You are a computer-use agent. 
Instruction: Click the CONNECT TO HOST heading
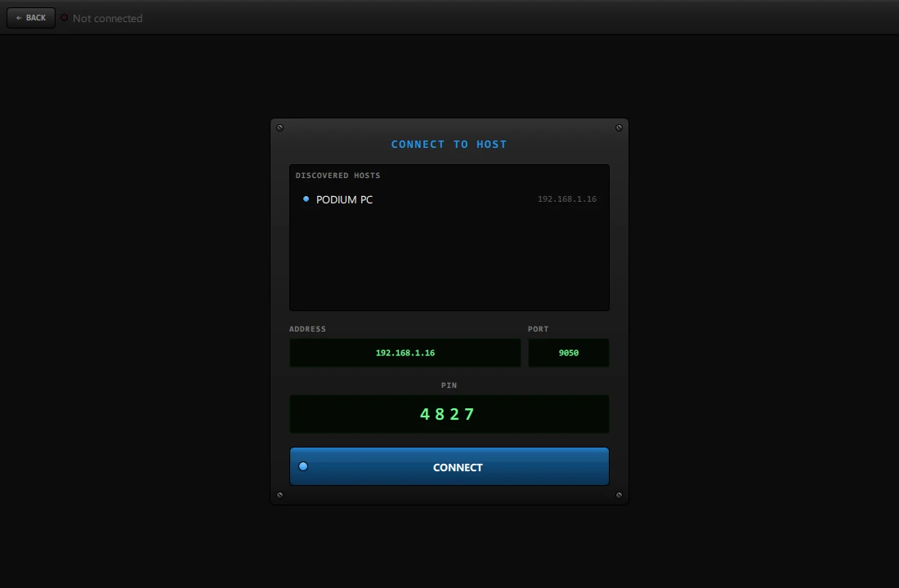point(449,145)
